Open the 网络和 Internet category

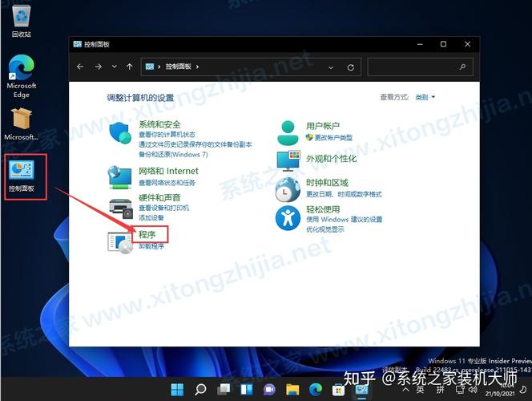pos(168,171)
